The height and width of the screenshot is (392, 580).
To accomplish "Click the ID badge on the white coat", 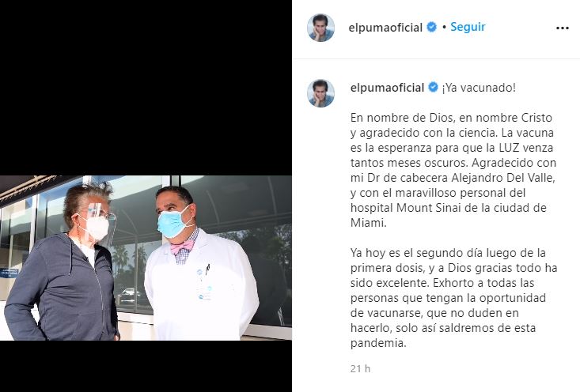I will [205, 285].
